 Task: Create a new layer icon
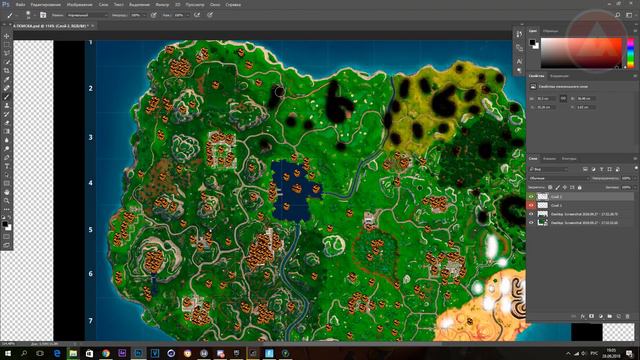618,316
